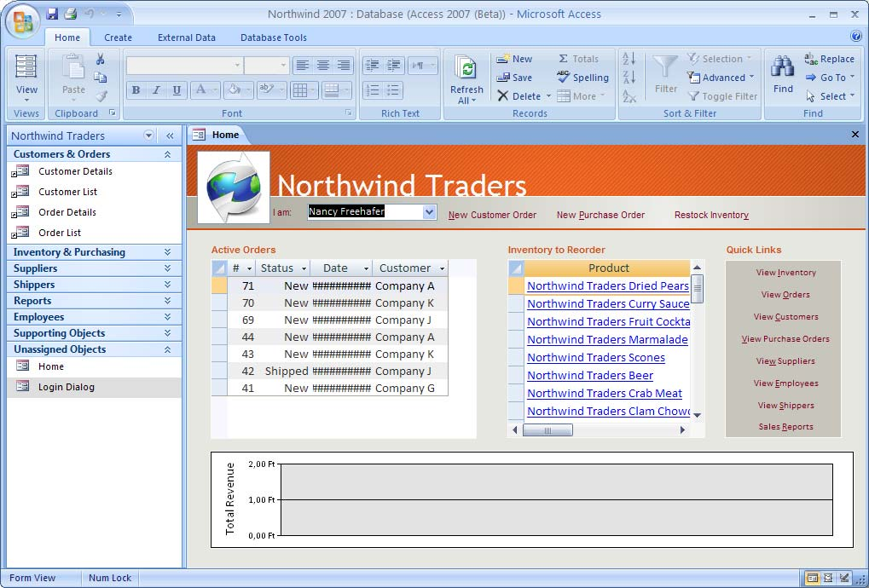Close the Home form with the X
This screenshot has height=588, width=869.
pos(855,135)
